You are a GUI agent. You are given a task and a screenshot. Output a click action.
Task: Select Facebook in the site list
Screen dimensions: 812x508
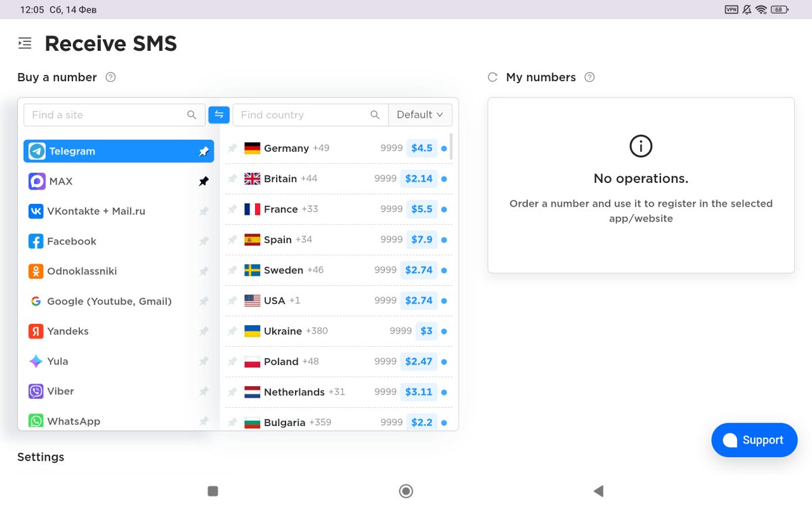point(118,241)
